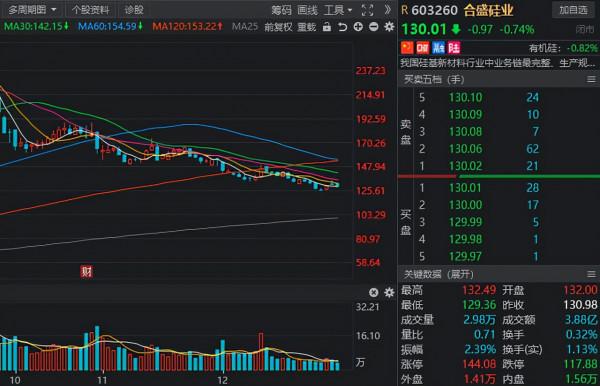The width and height of the screenshot is (600, 386).
Task: Click the fullscreen expand icon
Action: (367, 10)
